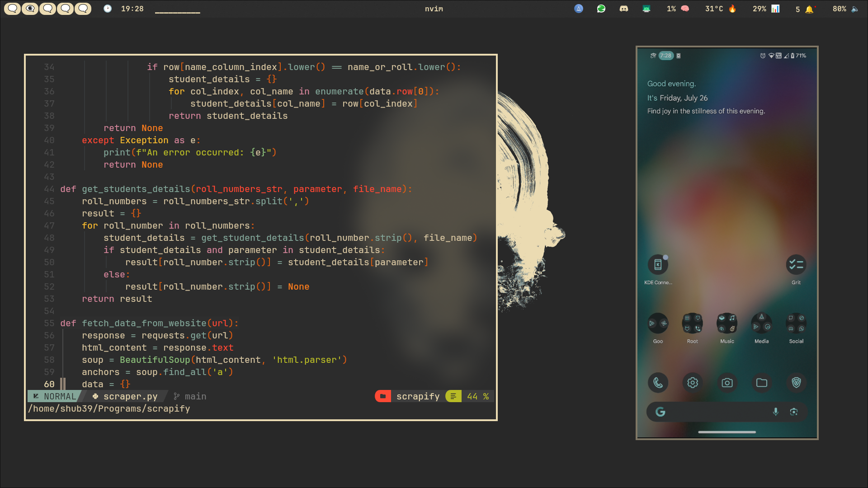Launch the Brave browser lion icon
This screenshot has height=488, width=868.
tap(796, 383)
